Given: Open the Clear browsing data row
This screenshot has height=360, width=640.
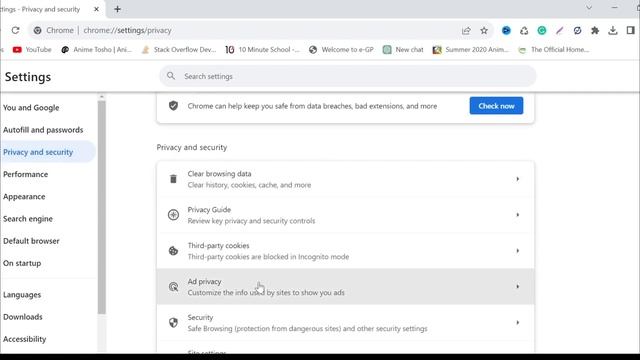Looking at the screenshot, I should click(345, 179).
